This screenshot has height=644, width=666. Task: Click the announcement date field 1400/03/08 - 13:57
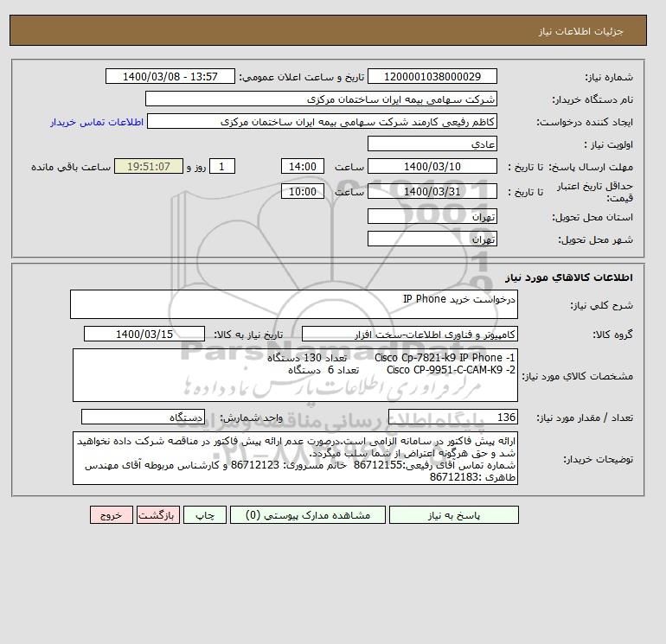170,76
